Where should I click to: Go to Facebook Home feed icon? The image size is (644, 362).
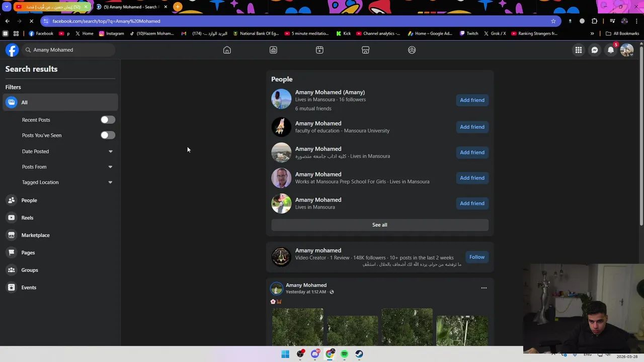pos(227,50)
